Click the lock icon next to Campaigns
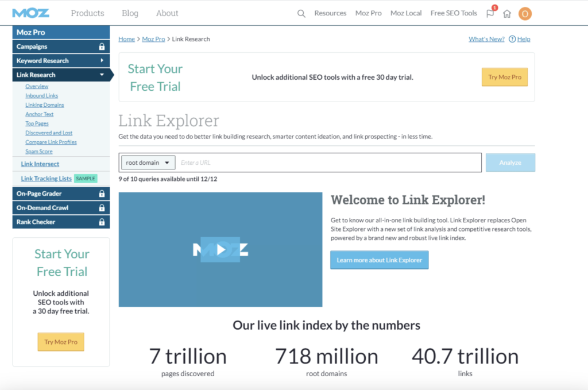Screen dimensions: 588x390 (102, 47)
